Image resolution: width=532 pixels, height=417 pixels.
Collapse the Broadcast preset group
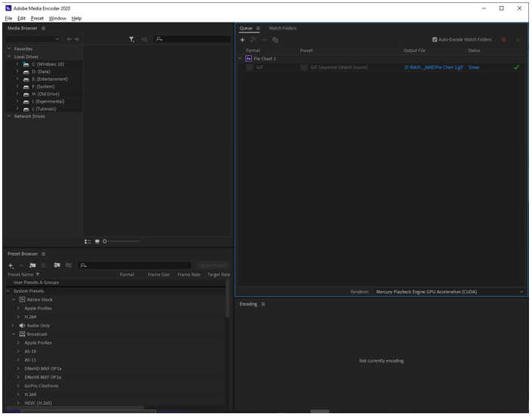(x=14, y=334)
